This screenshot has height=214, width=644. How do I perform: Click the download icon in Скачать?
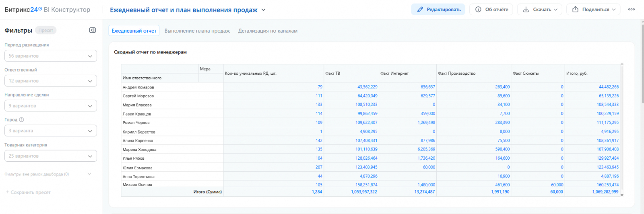click(526, 10)
